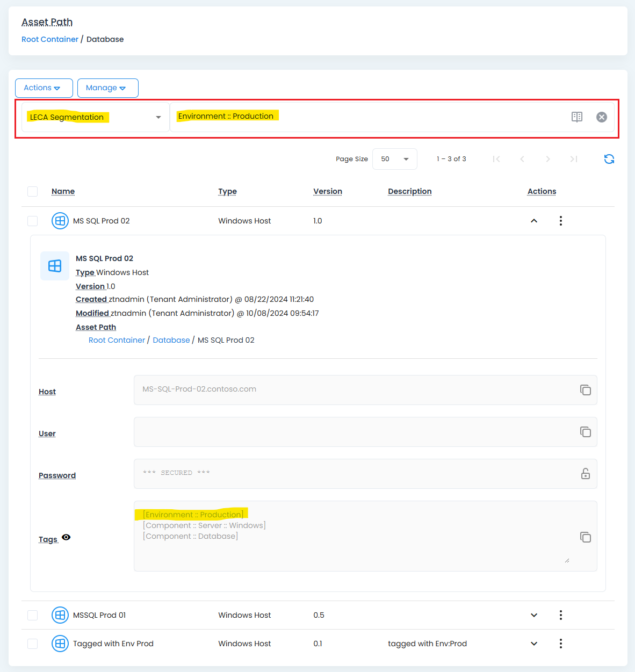Tick the Tagged with Env Prod checkbox
Screen dimensions: 635x672
33,644
